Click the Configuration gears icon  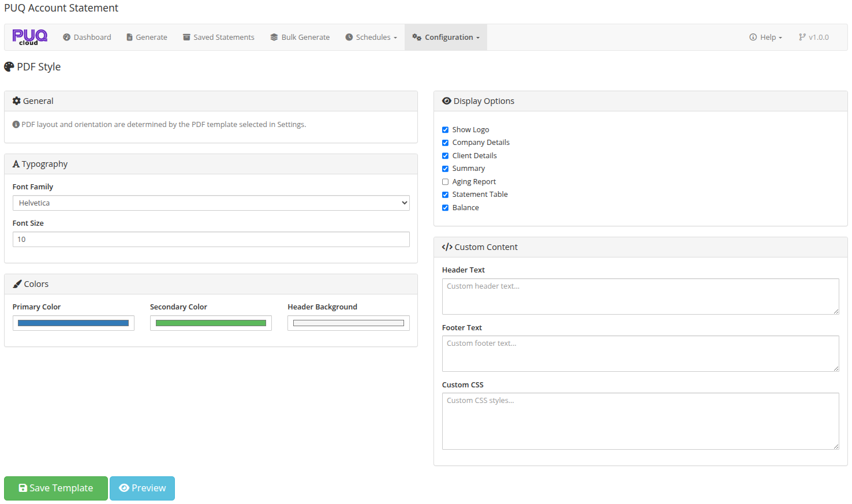point(417,38)
